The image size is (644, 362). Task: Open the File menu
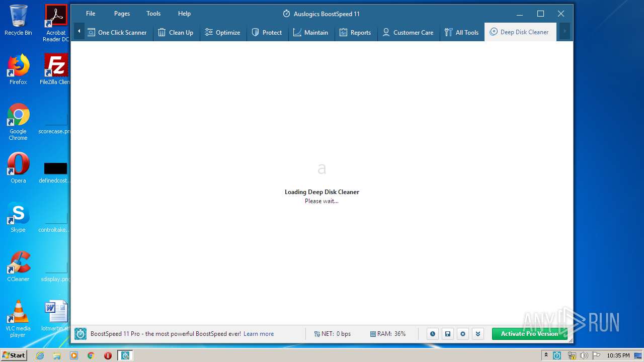click(x=91, y=14)
